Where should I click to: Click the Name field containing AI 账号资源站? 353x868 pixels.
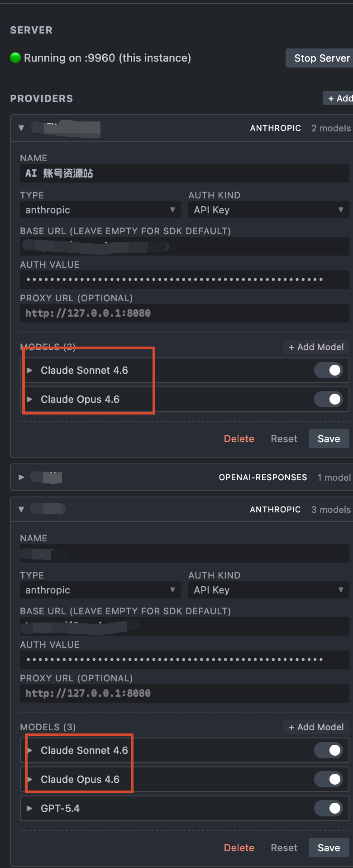[x=185, y=173]
